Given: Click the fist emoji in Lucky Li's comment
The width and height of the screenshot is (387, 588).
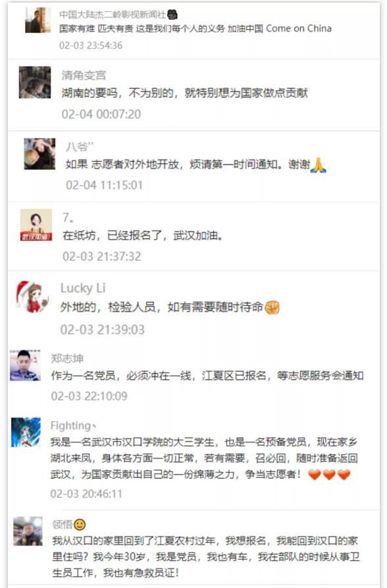Looking at the screenshot, I should pyautogui.click(x=272, y=307).
